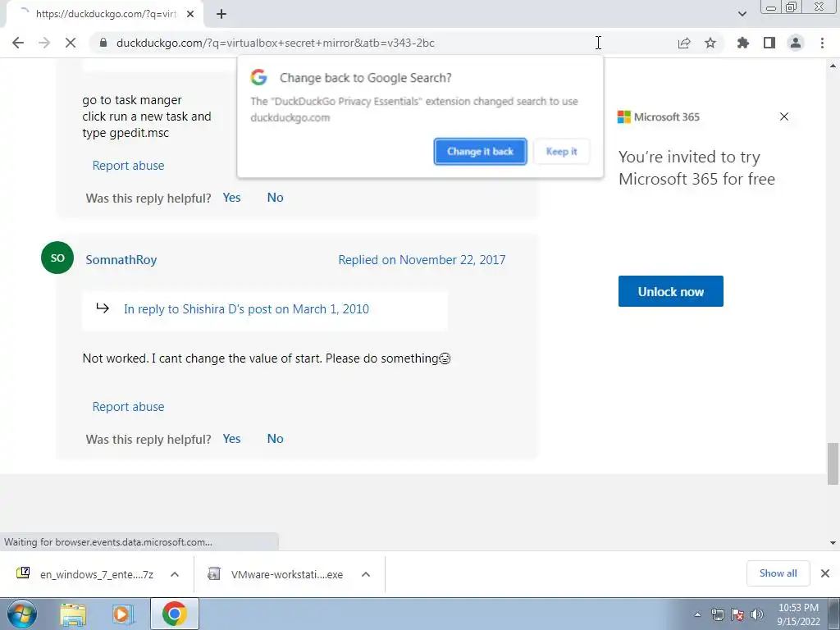Screen dimensions: 840x630
Task: Open the volume speaker tray icon
Action: 757,615
